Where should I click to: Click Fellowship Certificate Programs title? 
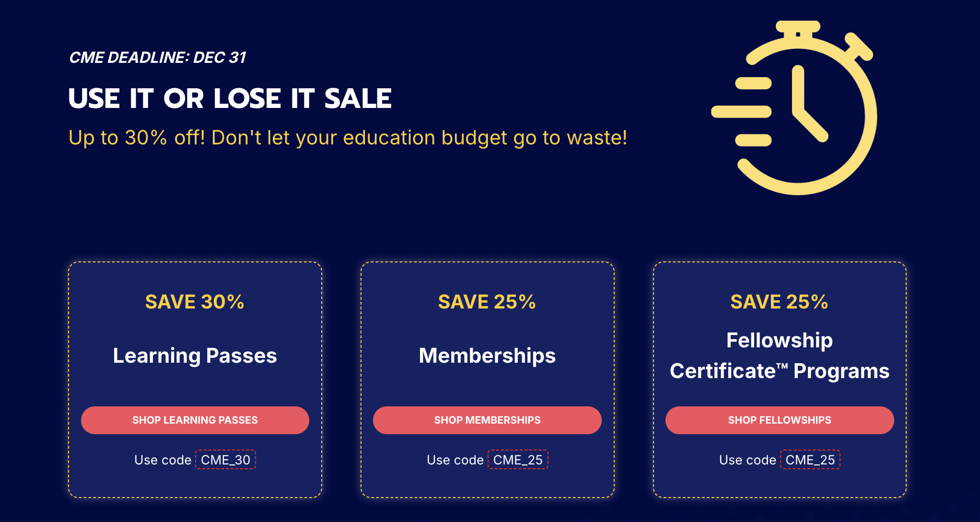coord(780,356)
